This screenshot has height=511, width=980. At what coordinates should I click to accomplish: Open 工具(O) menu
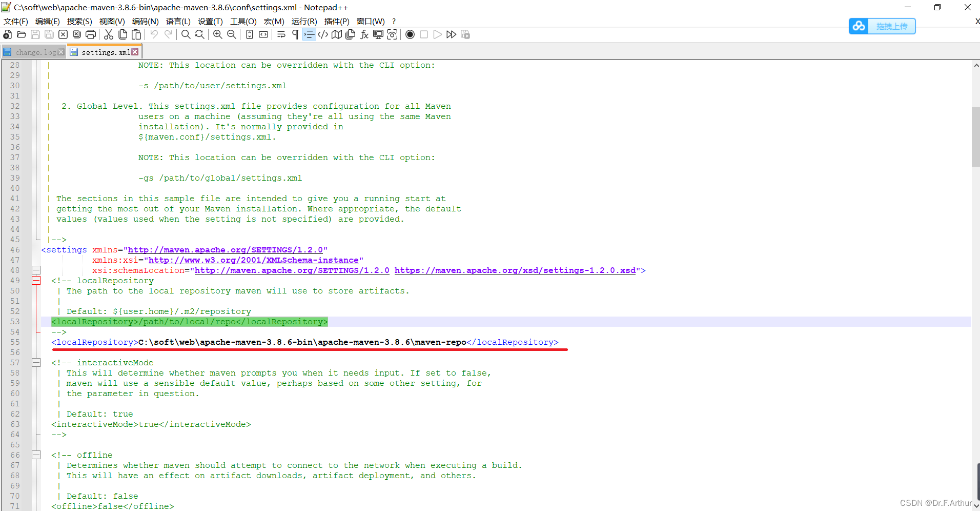243,21
